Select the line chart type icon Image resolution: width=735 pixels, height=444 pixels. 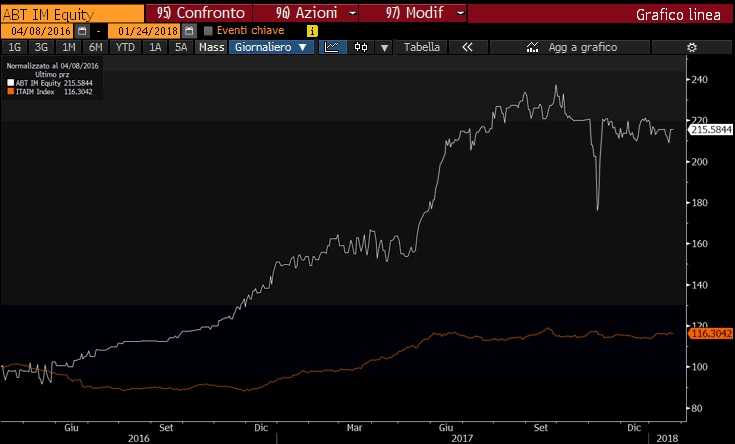point(334,47)
